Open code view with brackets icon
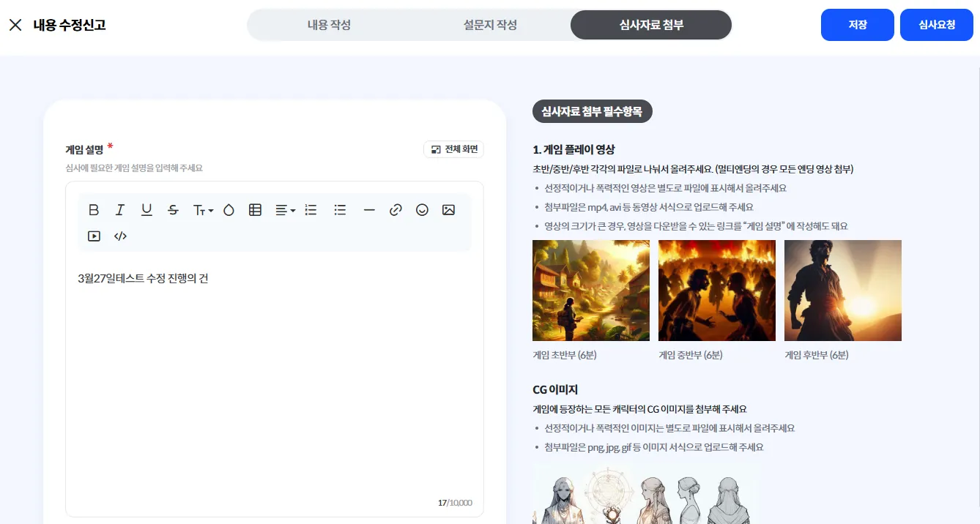The image size is (980, 524). click(x=120, y=236)
